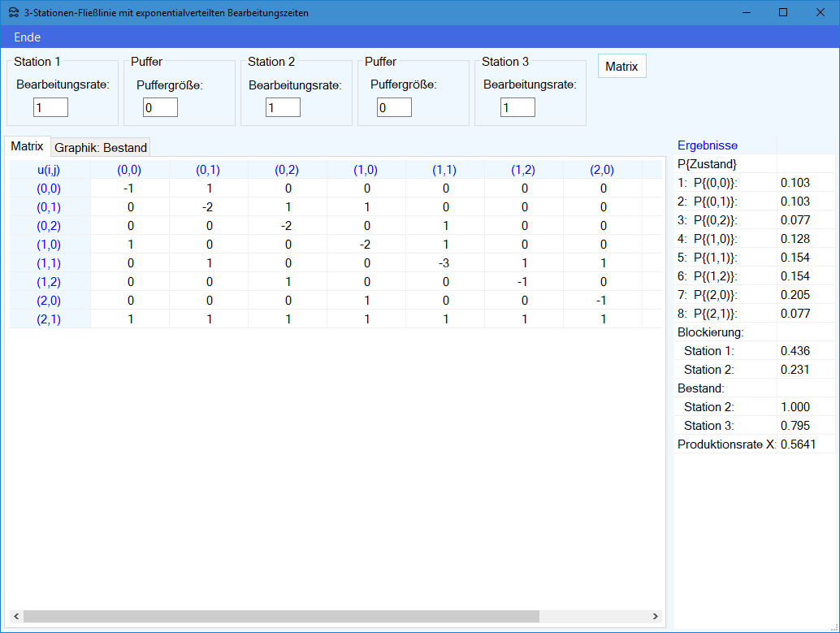Click left arrow of horizontal scrollbar
Viewport: 840px width, 633px height.
coord(16,617)
